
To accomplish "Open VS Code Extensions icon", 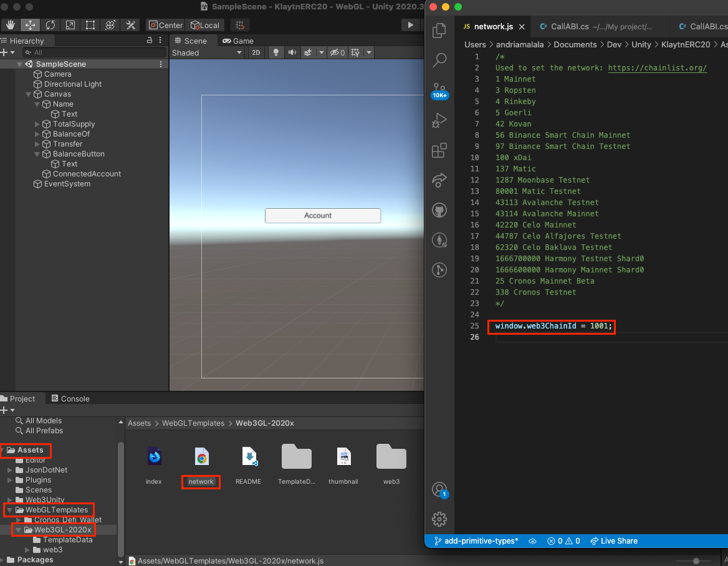I will pos(439,150).
